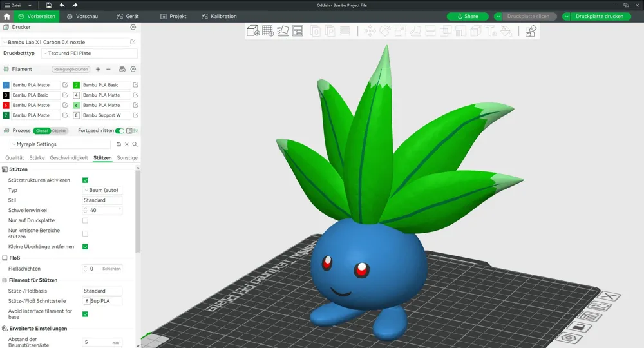Go to the Home screen icon
644x348 pixels.
[6, 17]
